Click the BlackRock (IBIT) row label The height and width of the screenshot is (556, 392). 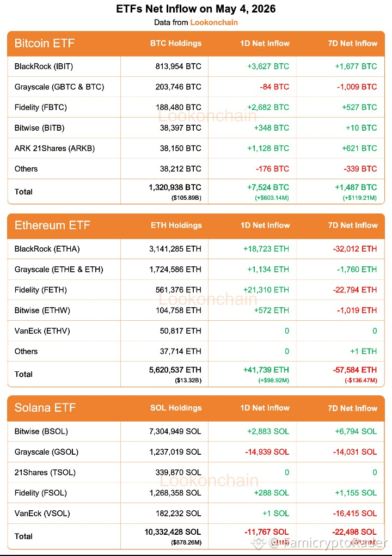44,66
